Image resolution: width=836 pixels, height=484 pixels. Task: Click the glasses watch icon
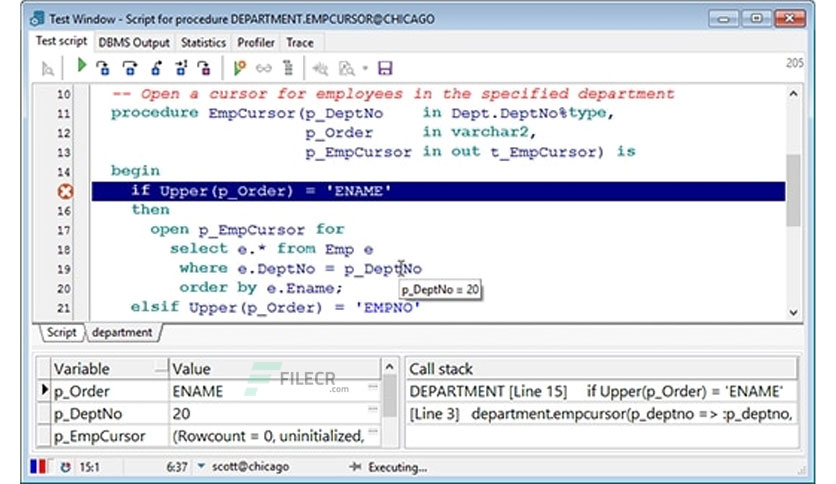coord(263,68)
